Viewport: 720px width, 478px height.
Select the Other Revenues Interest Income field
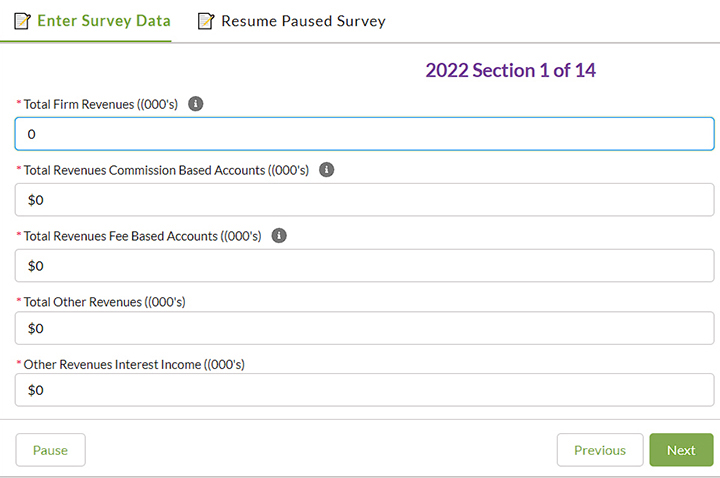pos(364,390)
